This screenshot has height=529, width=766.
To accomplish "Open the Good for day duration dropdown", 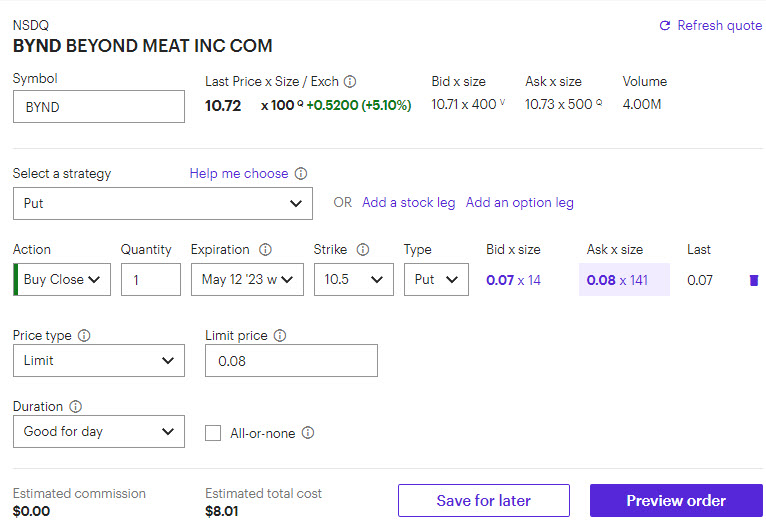I will click(x=99, y=432).
